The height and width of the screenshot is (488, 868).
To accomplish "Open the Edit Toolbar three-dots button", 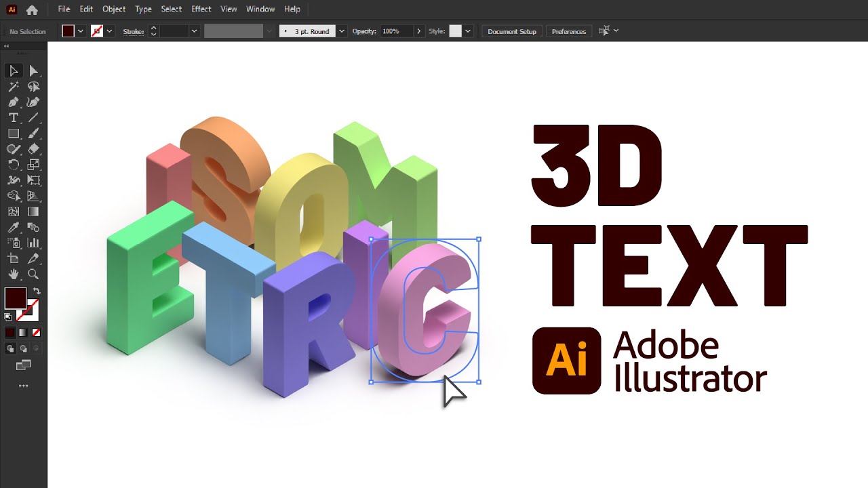I will pos(24,386).
